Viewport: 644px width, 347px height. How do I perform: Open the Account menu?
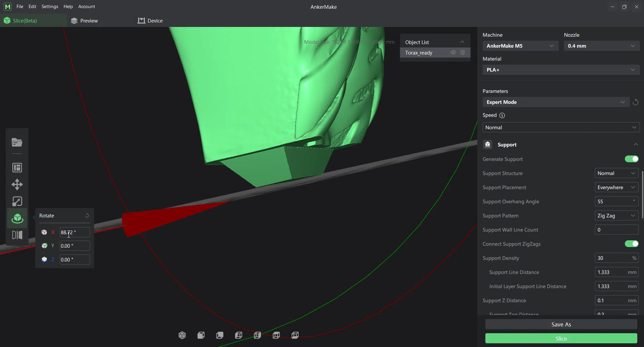point(86,6)
